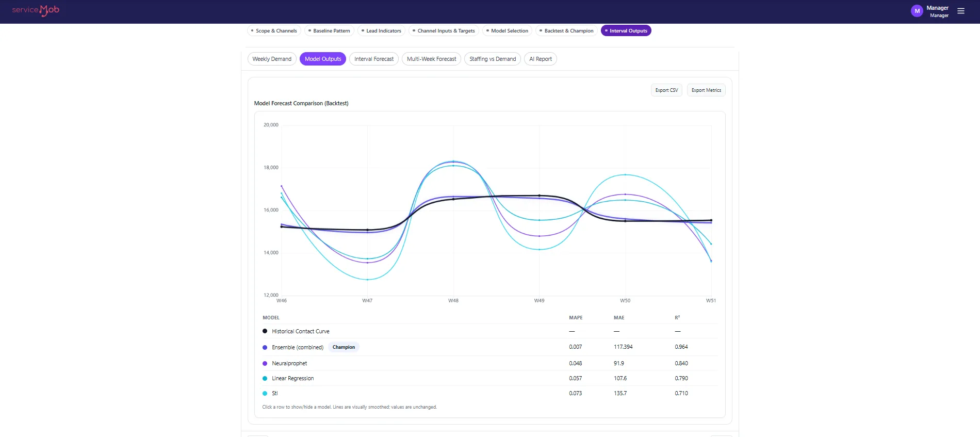Click Ensemble MAE value 117.394
This screenshot has width=980, height=437.
623,347
